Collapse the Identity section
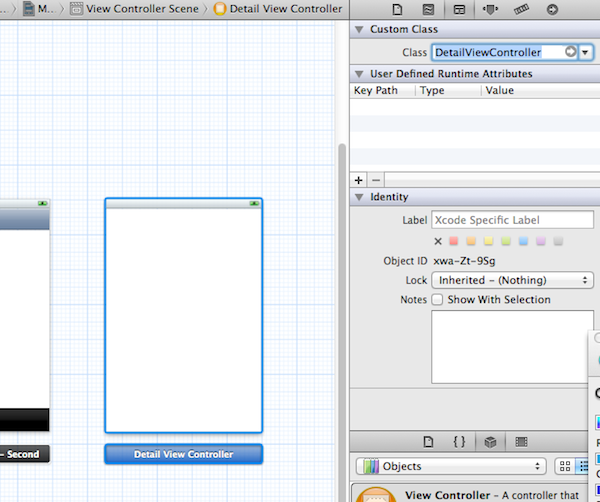This screenshot has height=502, width=600. 359,197
